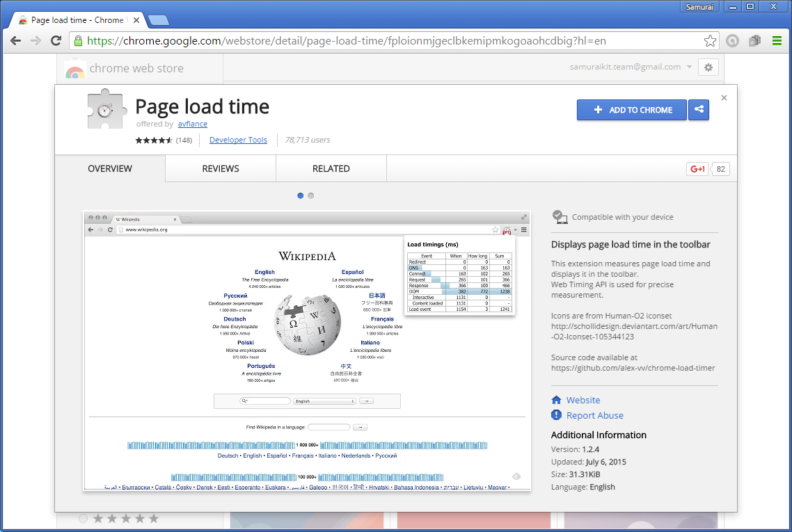Click the address bar URL
Viewport: 792px width, 532px height.
[x=347, y=41]
